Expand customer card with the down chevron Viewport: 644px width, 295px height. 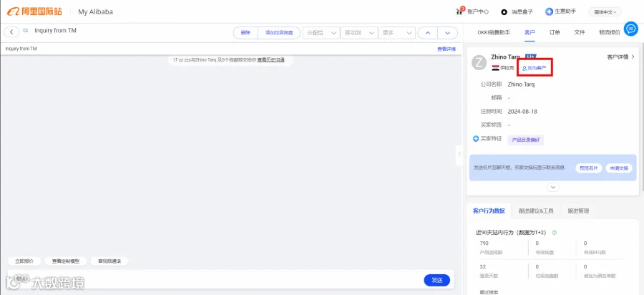553,187
